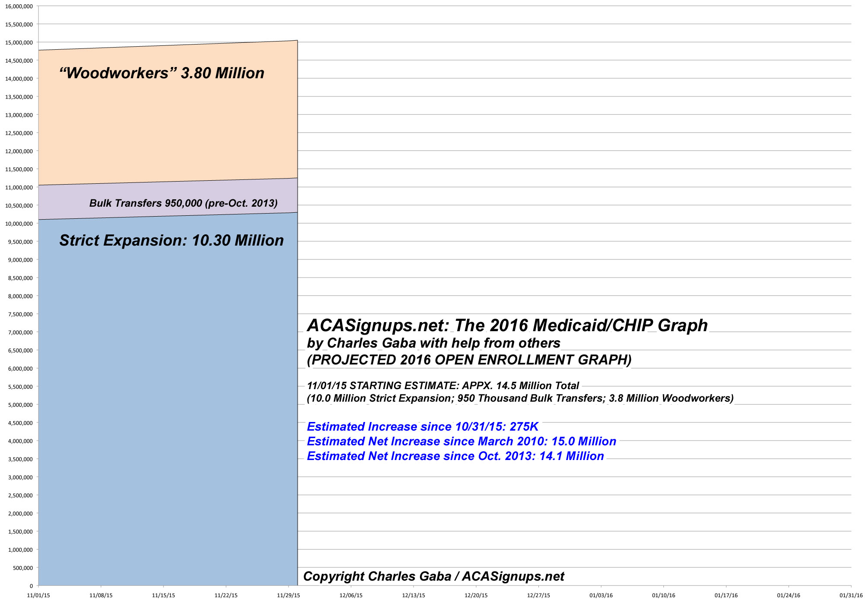The height and width of the screenshot is (604, 868).
Task: Click Estimated Net Increase since March 2010
Action: (x=461, y=441)
